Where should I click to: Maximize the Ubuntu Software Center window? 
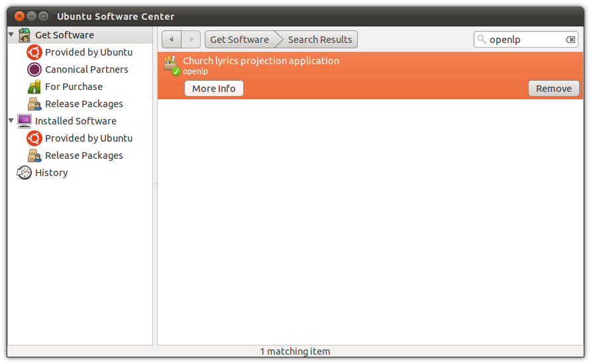click(44, 16)
